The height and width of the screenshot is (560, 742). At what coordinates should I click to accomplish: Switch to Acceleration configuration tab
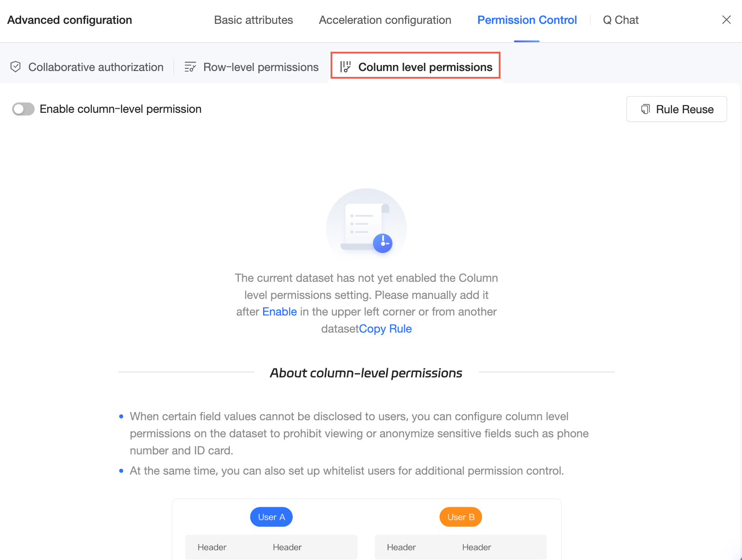coord(385,20)
